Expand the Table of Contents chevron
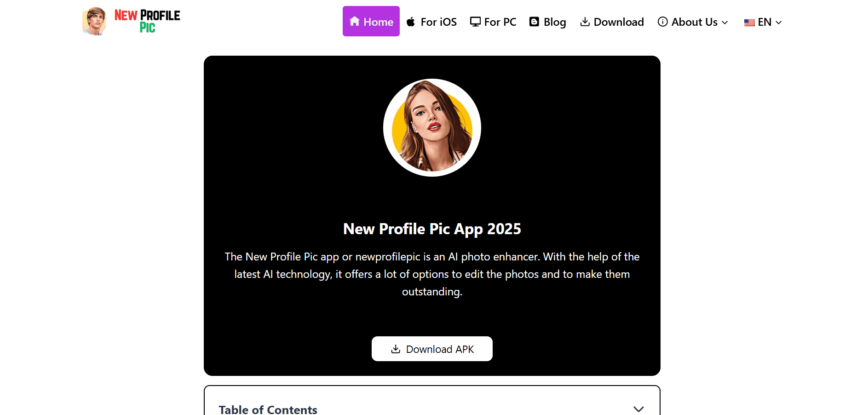 coord(638,409)
